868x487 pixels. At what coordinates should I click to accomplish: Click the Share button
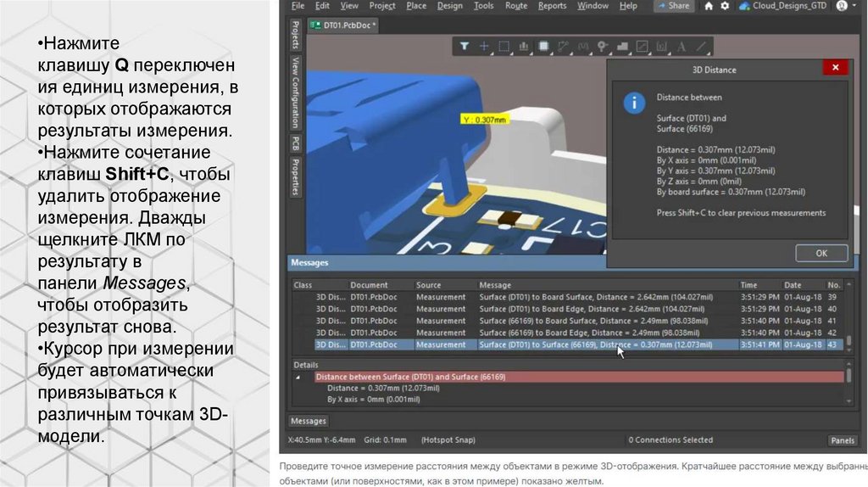[x=673, y=6]
